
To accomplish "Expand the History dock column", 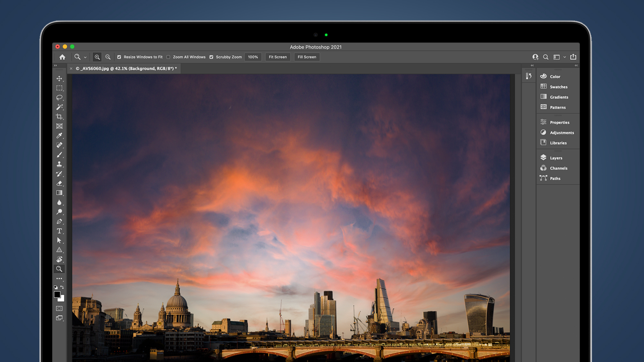I will tap(532, 65).
